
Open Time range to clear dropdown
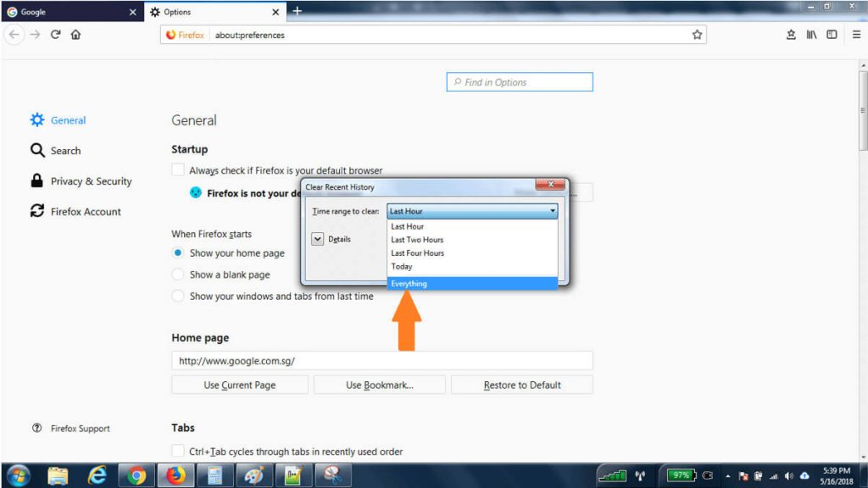pyautogui.click(x=472, y=211)
